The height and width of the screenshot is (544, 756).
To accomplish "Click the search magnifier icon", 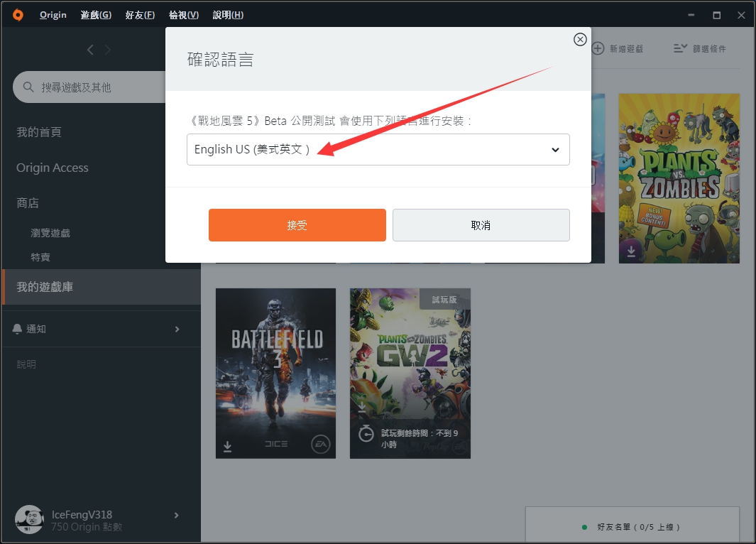I will (28, 87).
